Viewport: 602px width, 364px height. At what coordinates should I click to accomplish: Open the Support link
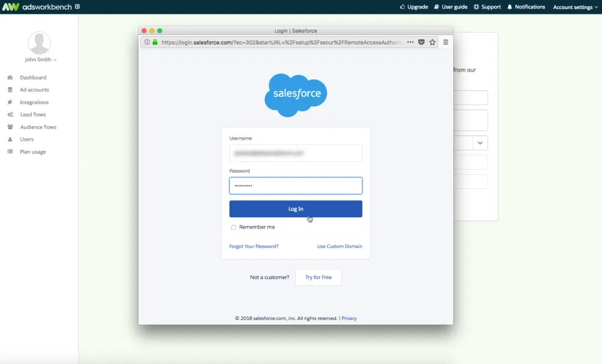coord(487,7)
